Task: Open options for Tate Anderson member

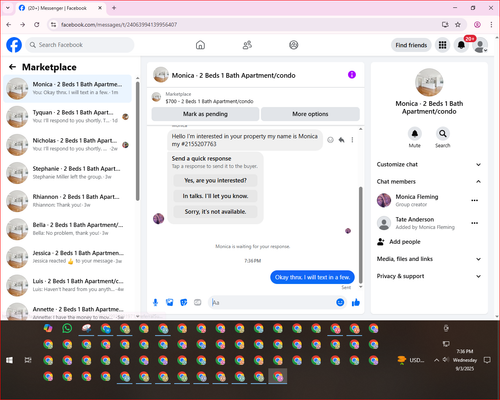Action: 475,223
